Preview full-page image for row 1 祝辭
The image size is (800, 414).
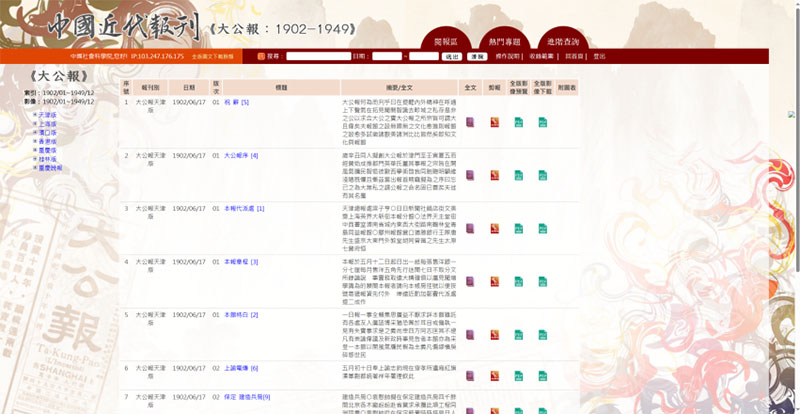519,122
